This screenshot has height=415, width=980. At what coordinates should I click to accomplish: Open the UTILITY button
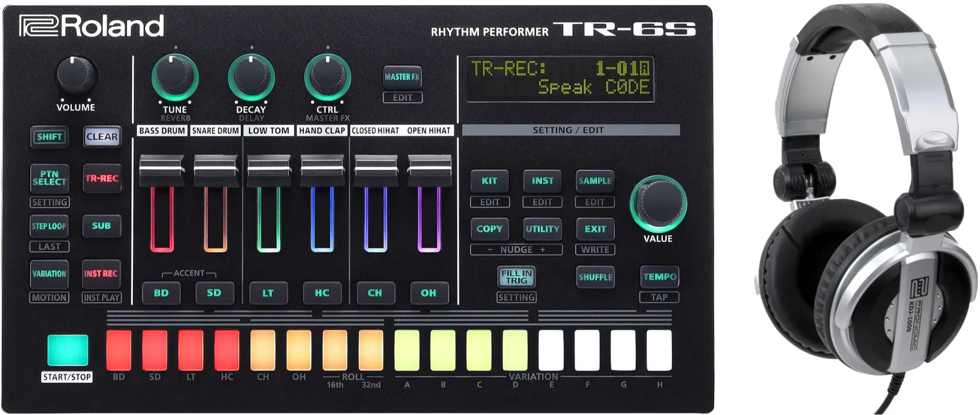coord(542,229)
